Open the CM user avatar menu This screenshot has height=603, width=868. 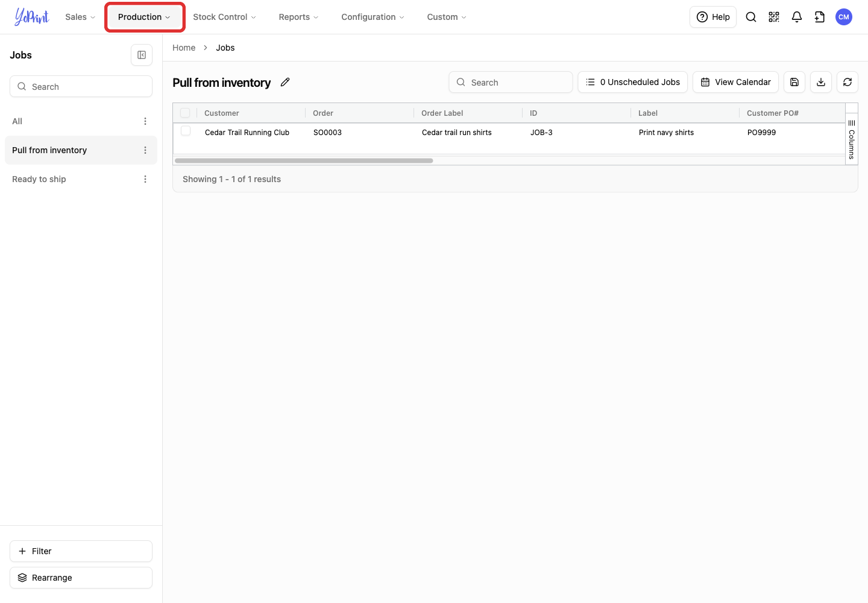(x=844, y=17)
